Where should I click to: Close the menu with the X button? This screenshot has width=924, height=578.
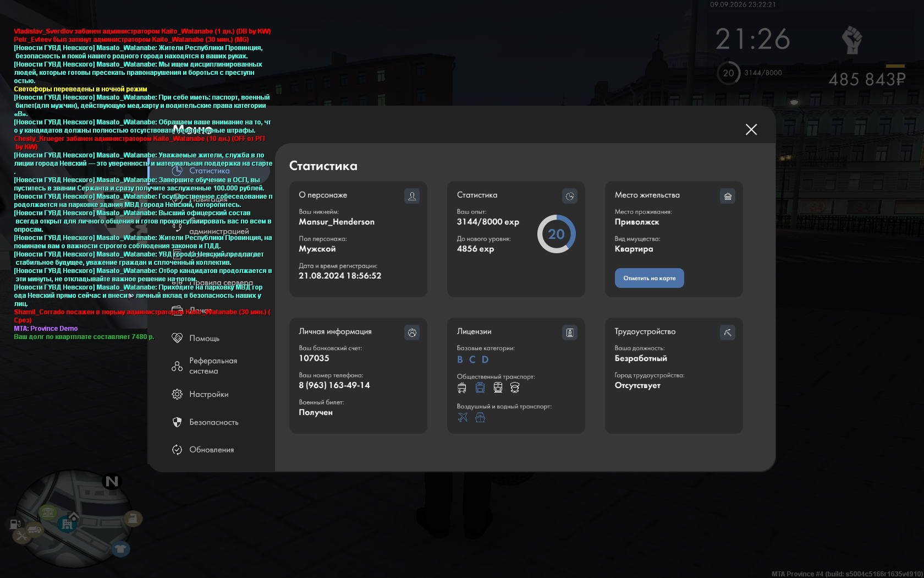751,129
